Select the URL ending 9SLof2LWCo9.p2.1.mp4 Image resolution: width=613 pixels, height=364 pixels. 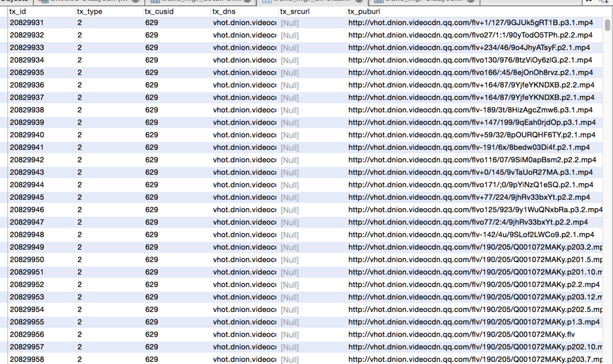tap(471, 235)
